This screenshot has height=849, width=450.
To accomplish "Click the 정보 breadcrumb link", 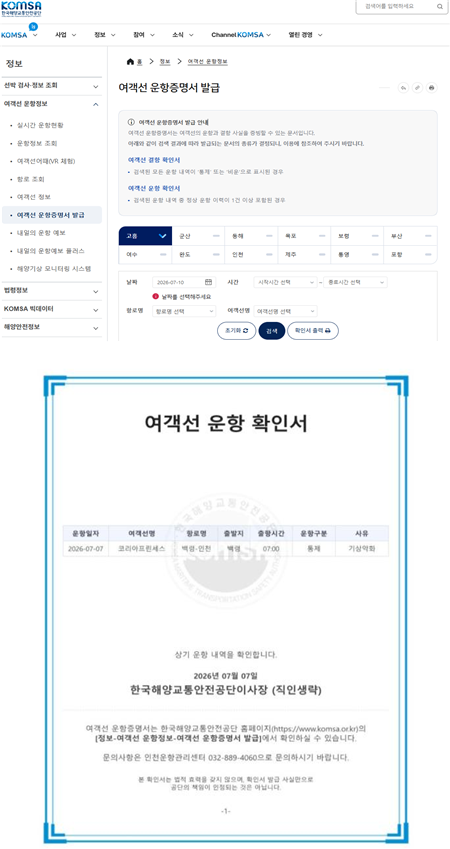I will pyautogui.click(x=165, y=62).
